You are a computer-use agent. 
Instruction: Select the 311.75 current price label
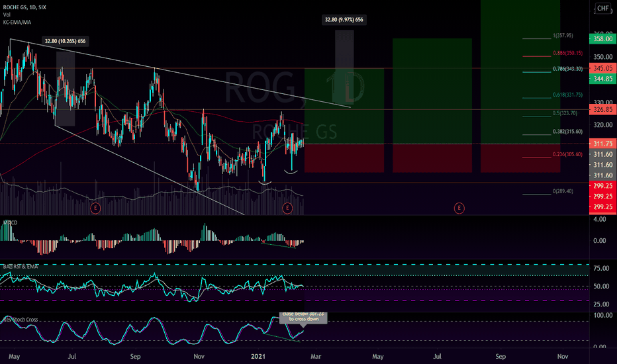(x=603, y=144)
